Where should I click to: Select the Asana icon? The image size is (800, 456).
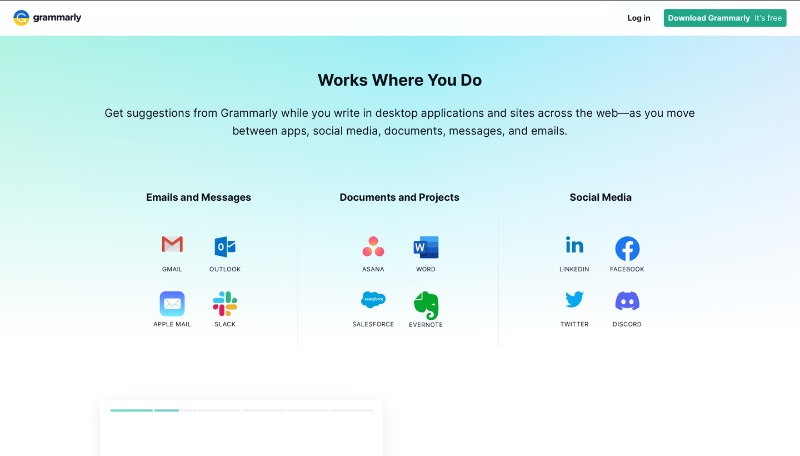click(x=373, y=246)
